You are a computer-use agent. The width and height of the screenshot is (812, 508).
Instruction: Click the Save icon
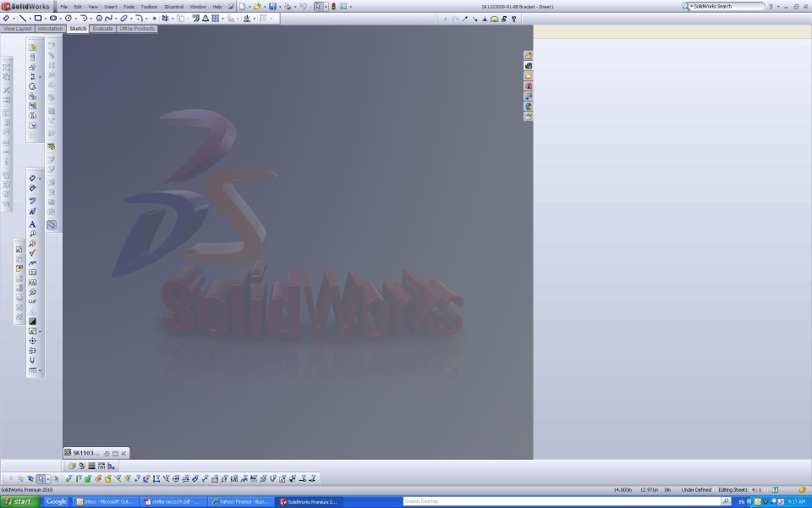[x=272, y=7]
